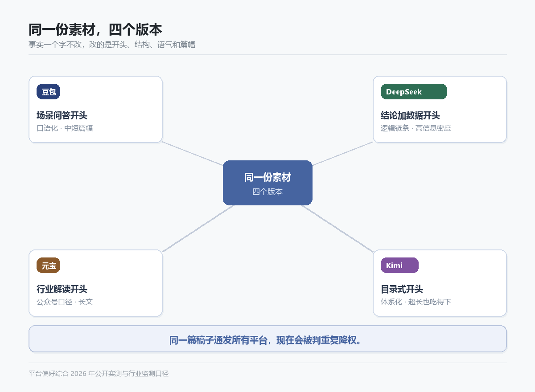The width and height of the screenshot is (535, 392).
Task: Click the heading 目录式开头
Action: coord(402,289)
